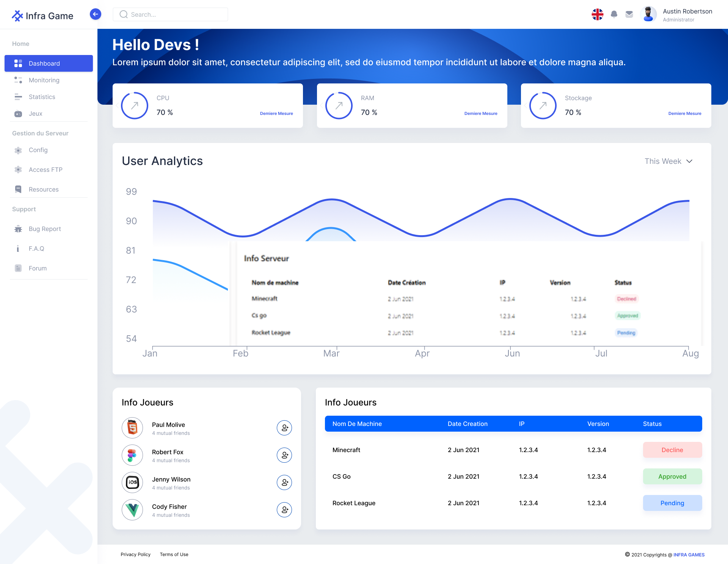Click the CPU 70 % value
728x564 pixels.
(165, 112)
